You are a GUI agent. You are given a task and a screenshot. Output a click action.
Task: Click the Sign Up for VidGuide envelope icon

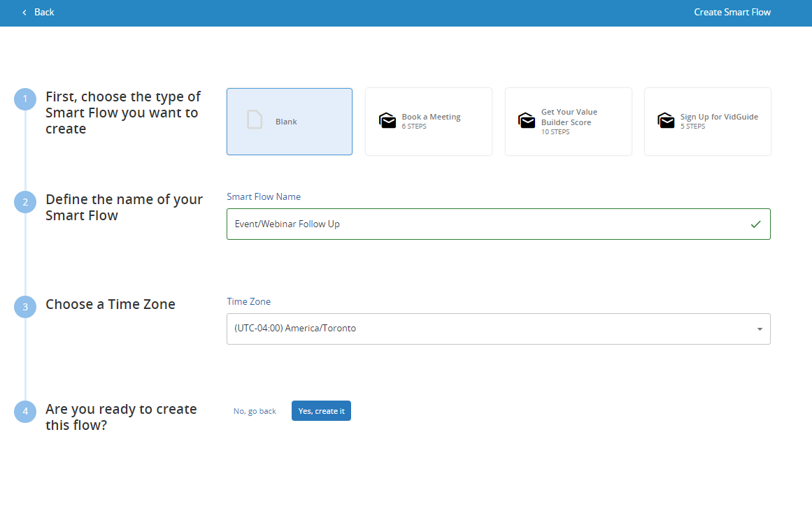click(x=666, y=120)
